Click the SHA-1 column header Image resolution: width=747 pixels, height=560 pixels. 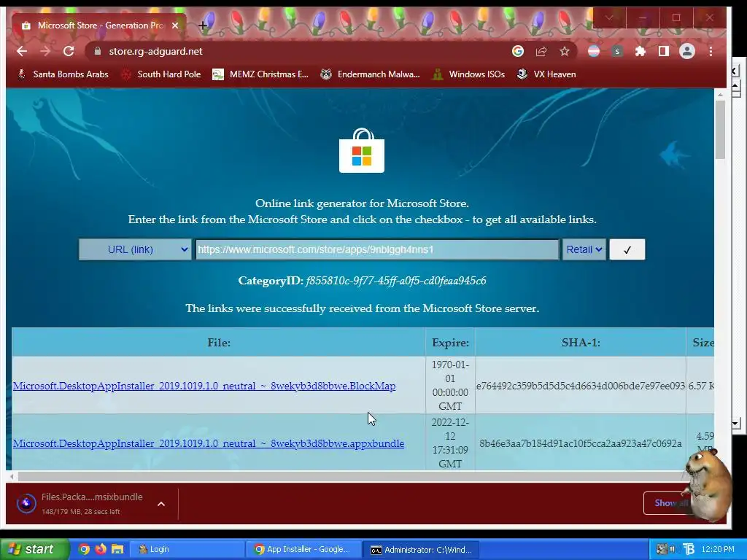[x=580, y=343]
